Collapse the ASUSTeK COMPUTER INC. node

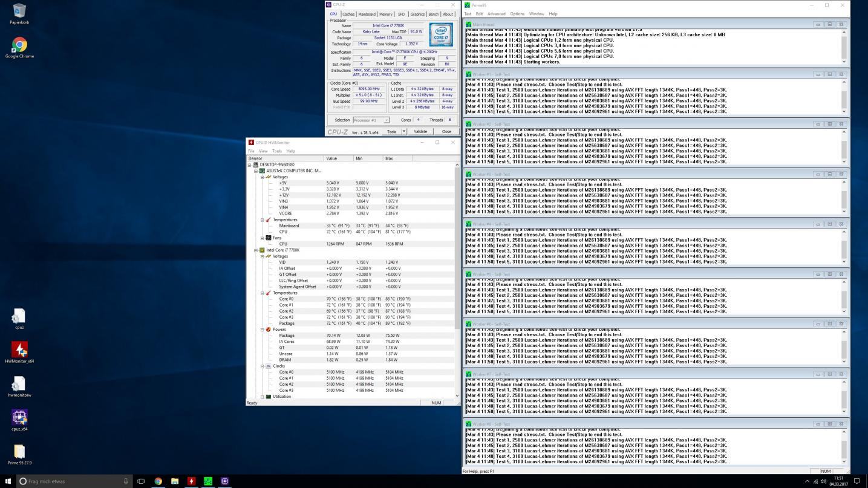click(256, 171)
